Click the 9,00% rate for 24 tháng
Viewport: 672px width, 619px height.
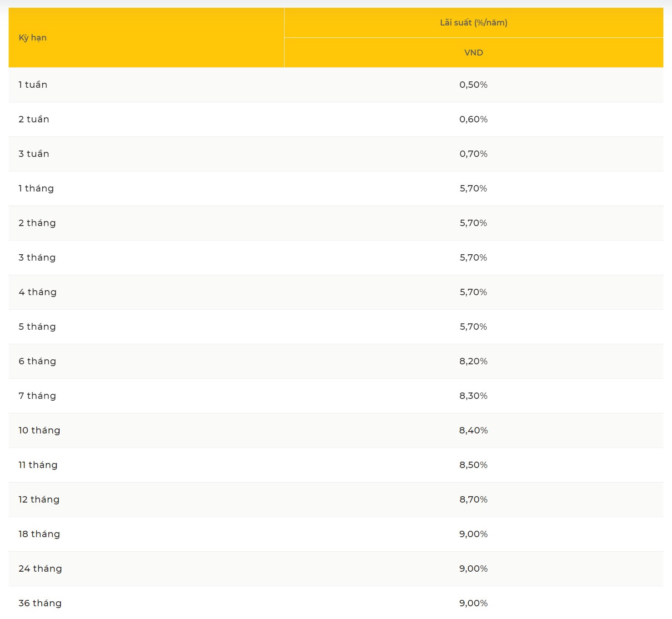tap(473, 569)
